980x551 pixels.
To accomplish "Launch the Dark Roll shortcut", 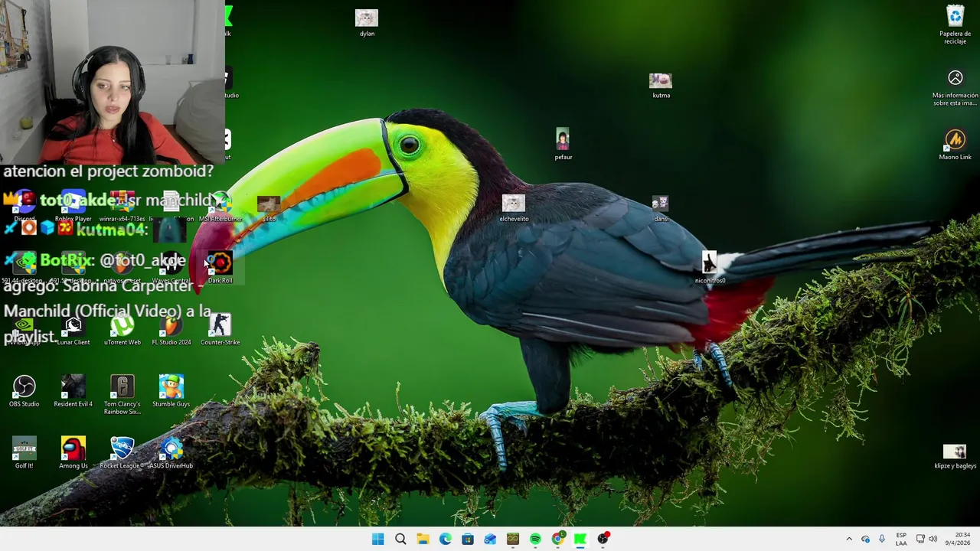I will tap(220, 268).
